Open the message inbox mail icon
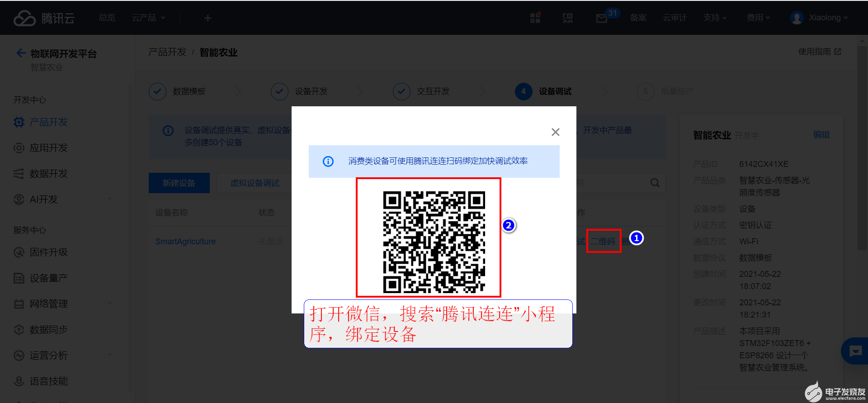 coord(601,18)
